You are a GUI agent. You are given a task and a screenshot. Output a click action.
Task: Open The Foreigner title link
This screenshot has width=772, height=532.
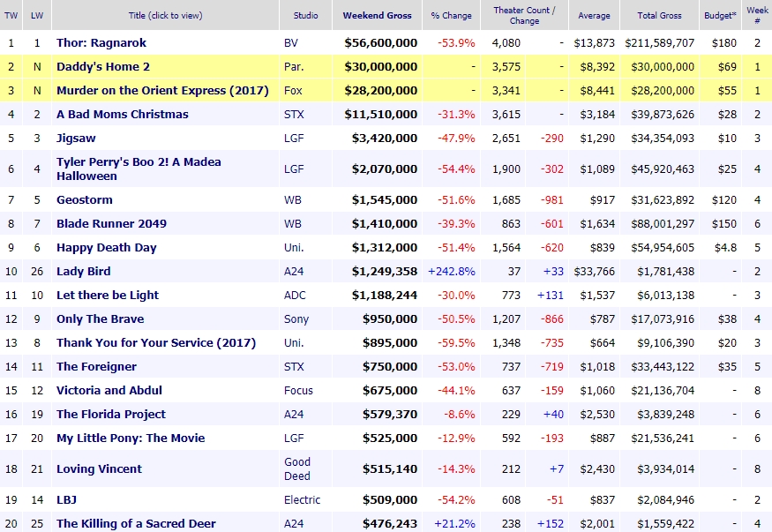[96, 367]
